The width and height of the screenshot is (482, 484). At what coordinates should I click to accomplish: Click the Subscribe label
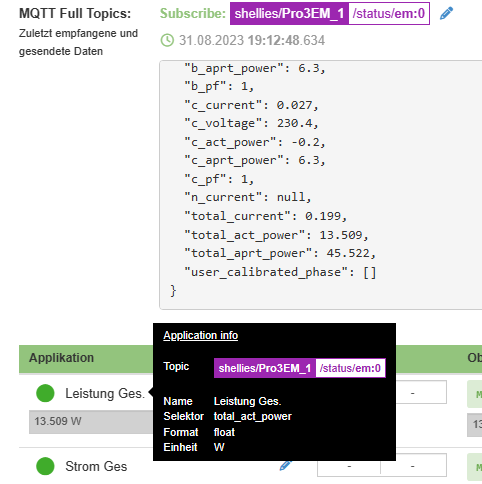[x=193, y=13]
